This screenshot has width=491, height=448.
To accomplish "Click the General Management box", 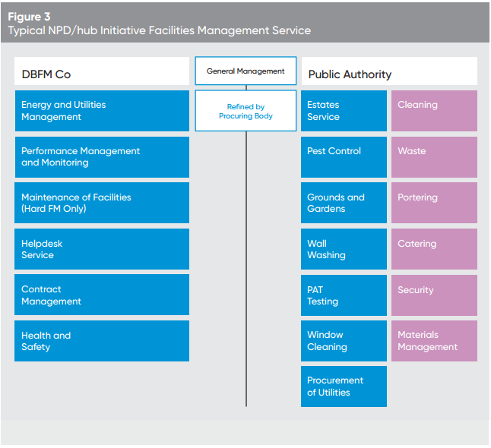I will (245, 71).
